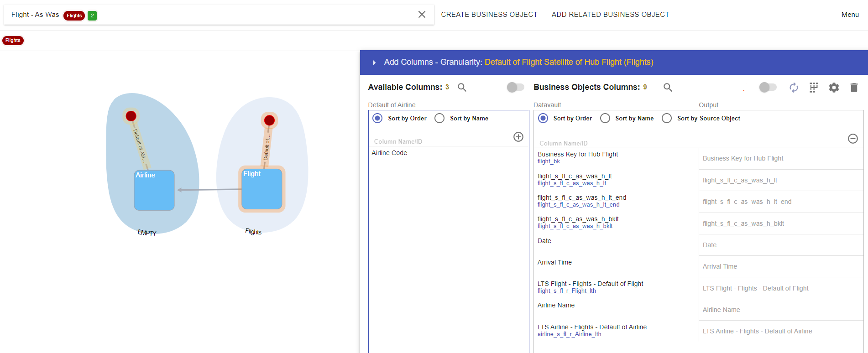Toggle the switch next to Available Columns
868x353 pixels.
[x=515, y=87]
